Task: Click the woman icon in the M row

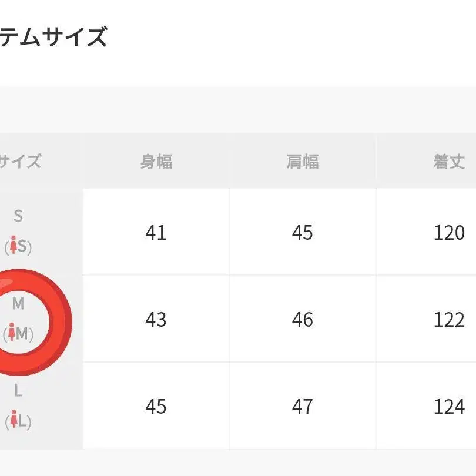Action: [x=12, y=334]
